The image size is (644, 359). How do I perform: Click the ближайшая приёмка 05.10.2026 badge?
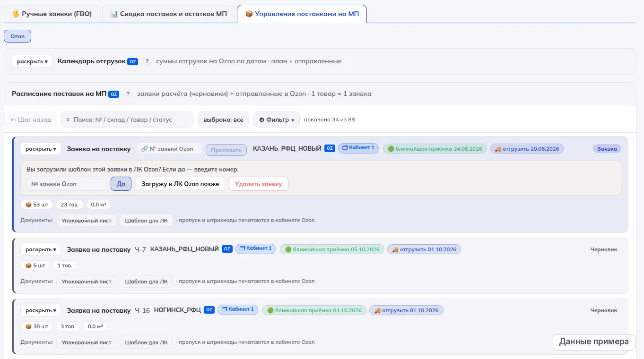click(x=332, y=249)
